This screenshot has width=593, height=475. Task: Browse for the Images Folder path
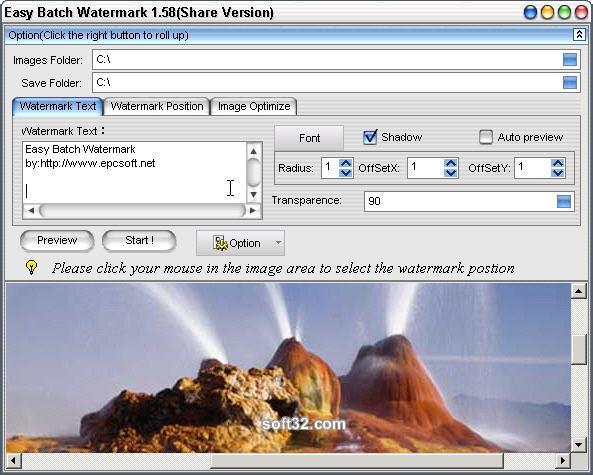pyautogui.click(x=570, y=59)
